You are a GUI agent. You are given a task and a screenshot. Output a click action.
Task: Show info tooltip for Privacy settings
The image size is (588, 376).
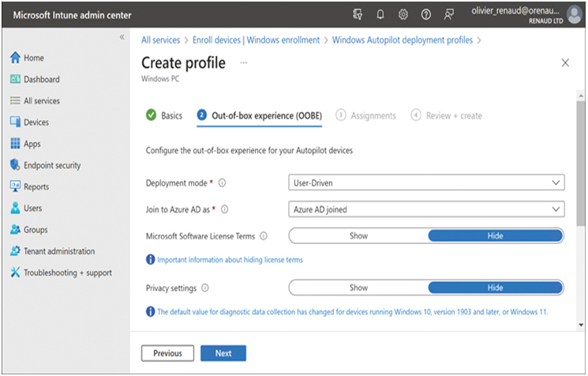pyautogui.click(x=205, y=288)
